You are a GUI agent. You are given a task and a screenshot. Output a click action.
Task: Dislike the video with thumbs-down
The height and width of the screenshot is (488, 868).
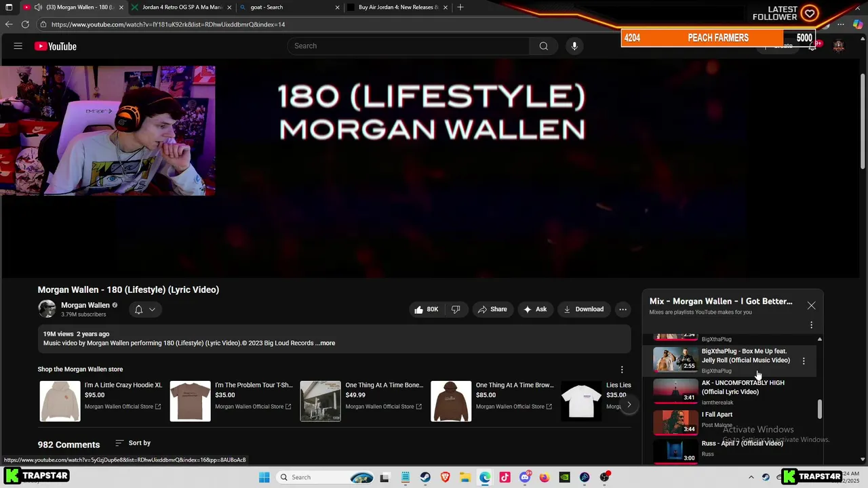point(456,309)
